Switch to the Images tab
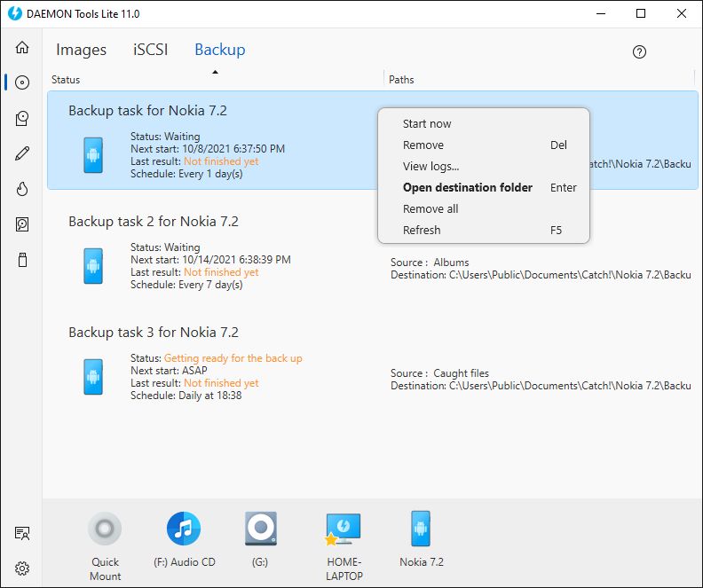 tap(81, 50)
